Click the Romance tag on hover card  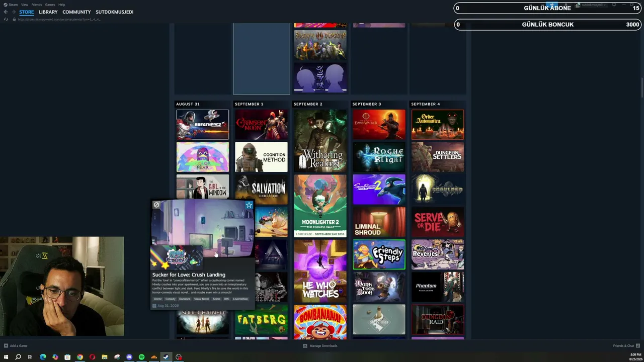pyautogui.click(x=185, y=299)
